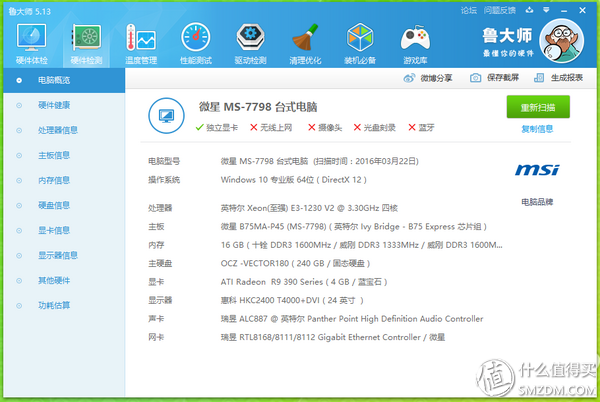
Task: Click the OCZ -VECTOR180 disk value
Action: click(295, 264)
